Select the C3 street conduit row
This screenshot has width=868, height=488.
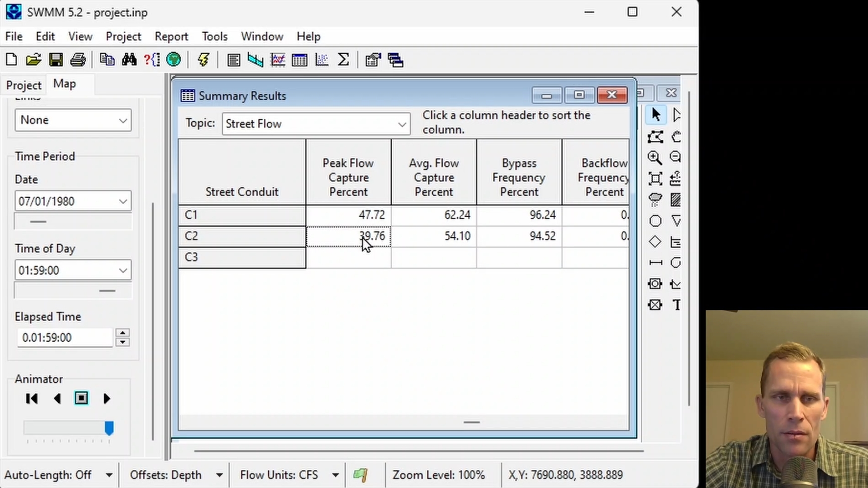(x=242, y=257)
